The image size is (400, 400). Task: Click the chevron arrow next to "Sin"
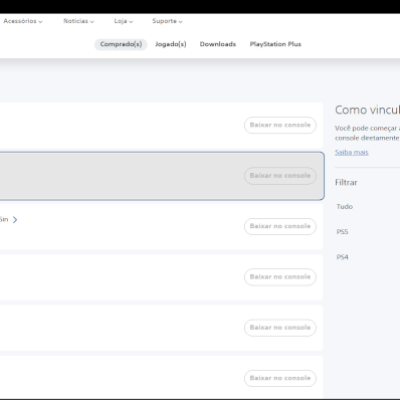click(15, 220)
